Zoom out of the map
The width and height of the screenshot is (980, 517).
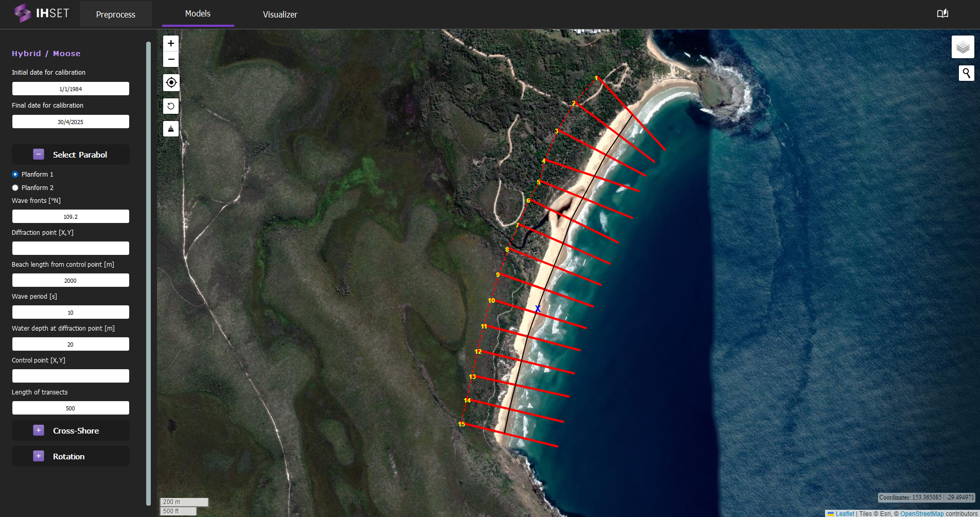171,60
